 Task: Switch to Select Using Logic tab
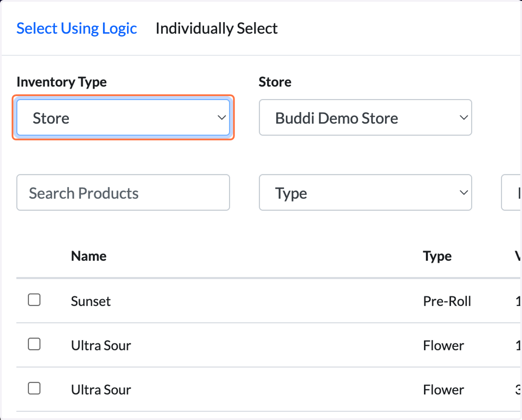(x=77, y=29)
